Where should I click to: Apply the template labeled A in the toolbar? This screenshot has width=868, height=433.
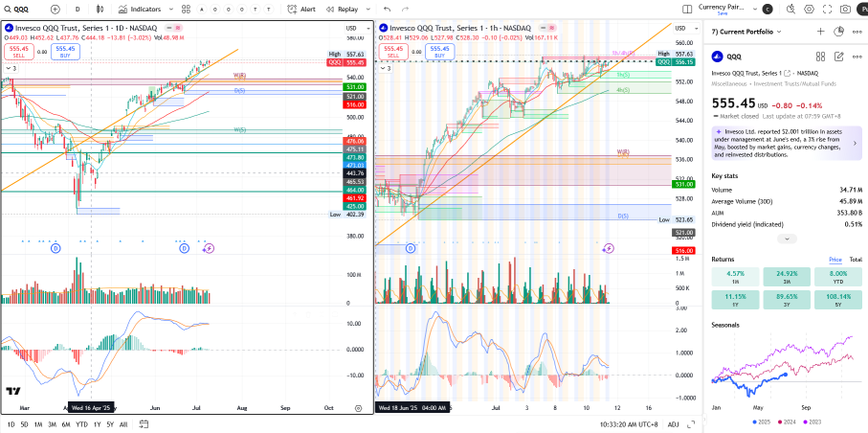(202, 10)
